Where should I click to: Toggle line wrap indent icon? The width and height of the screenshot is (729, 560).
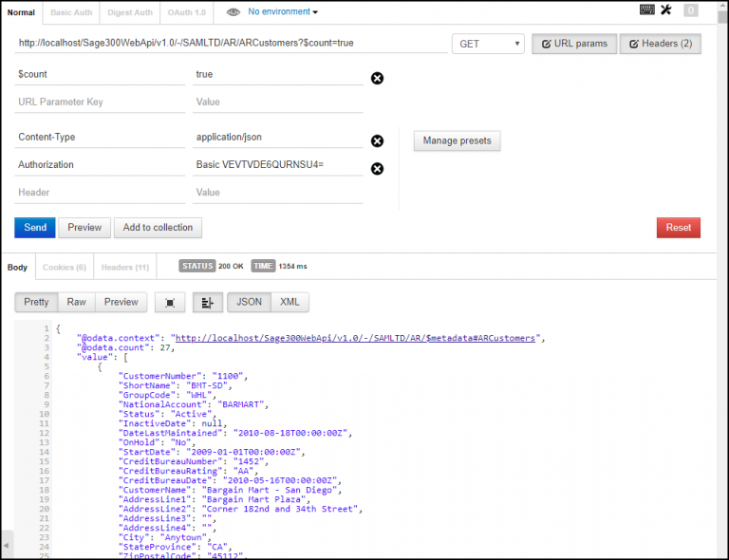pos(207,303)
